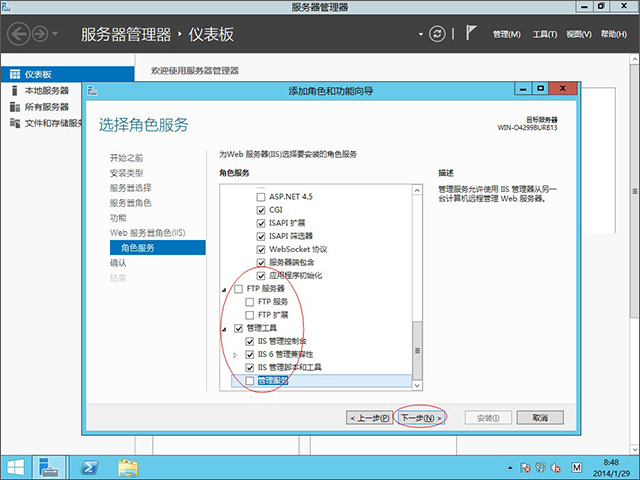Click the network tray icon

tap(540, 468)
